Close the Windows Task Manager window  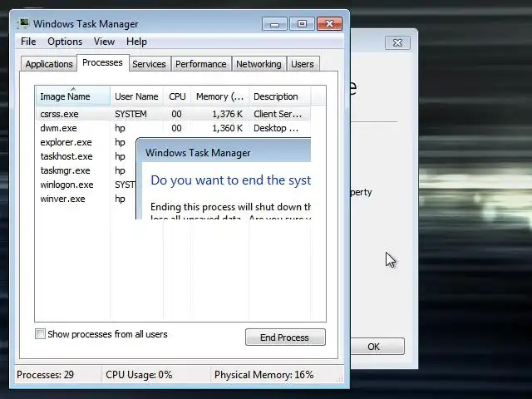tap(329, 24)
